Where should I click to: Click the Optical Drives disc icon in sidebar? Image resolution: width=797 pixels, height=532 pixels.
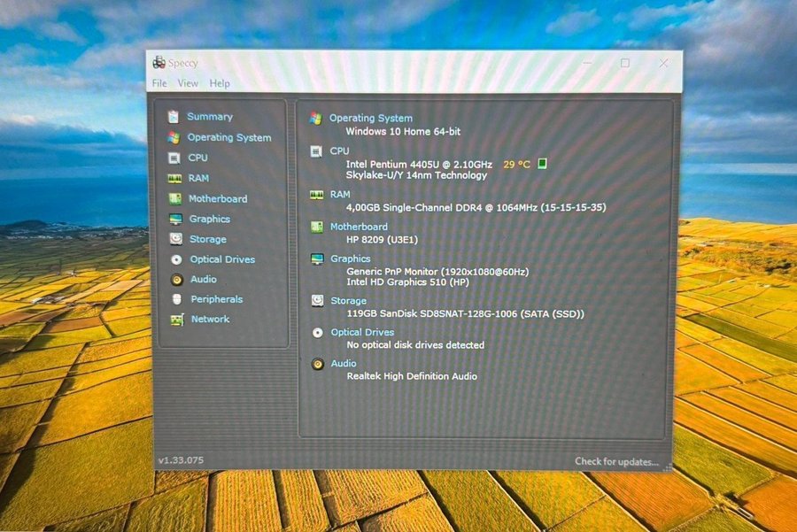coord(176,259)
